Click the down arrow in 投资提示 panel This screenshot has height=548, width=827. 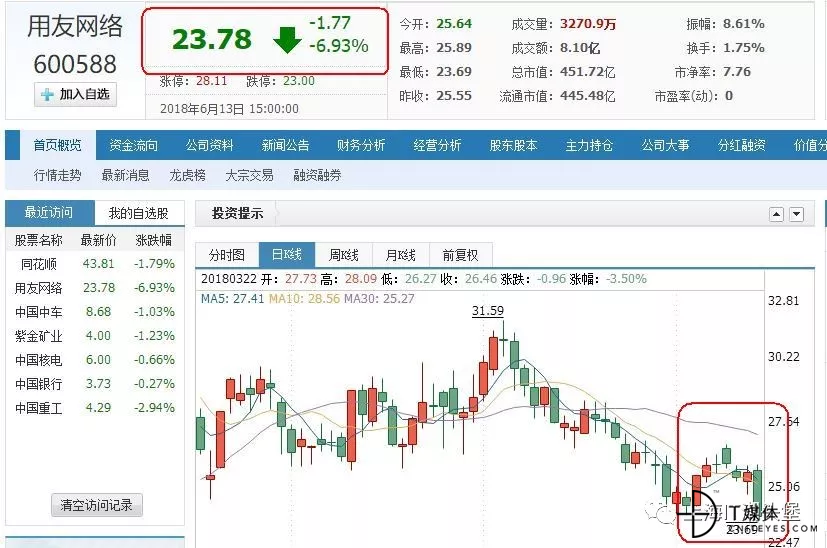pos(796,214)
